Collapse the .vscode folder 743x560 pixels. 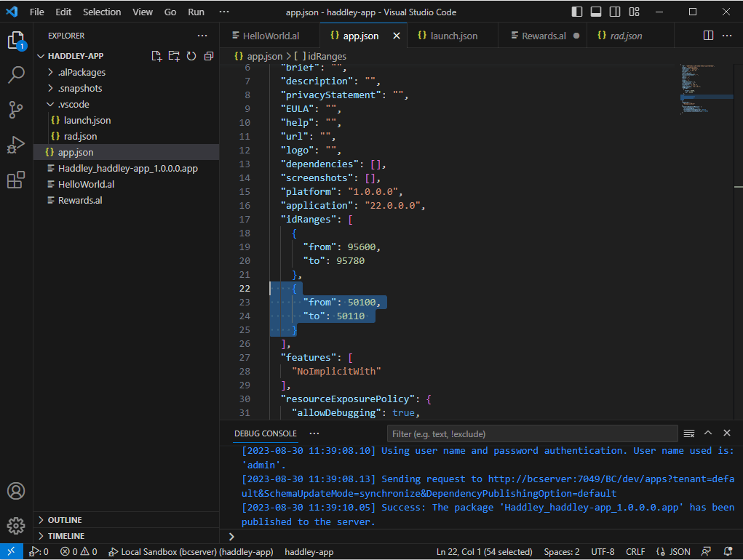click(x=73, y=104)
